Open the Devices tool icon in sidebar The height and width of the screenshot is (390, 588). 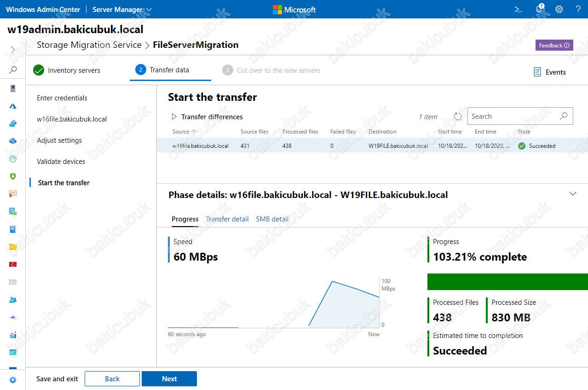[13, 211]
